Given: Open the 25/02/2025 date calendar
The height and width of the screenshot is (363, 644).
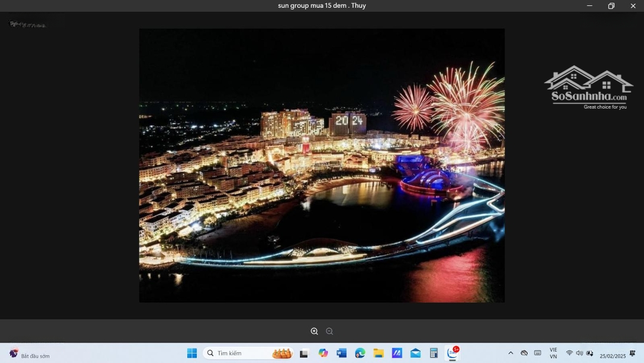Looking at the screenshot, I should [x=612, y=356].
